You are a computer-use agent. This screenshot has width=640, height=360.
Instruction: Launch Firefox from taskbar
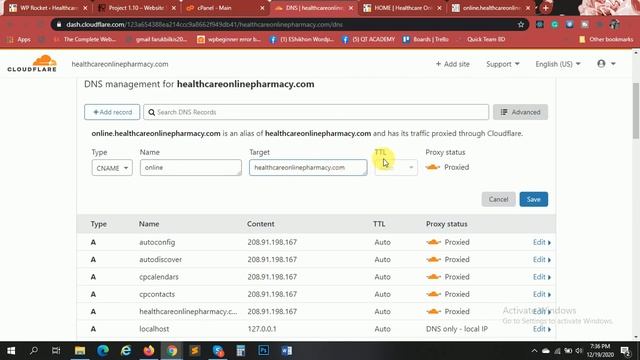pos(149,351)
